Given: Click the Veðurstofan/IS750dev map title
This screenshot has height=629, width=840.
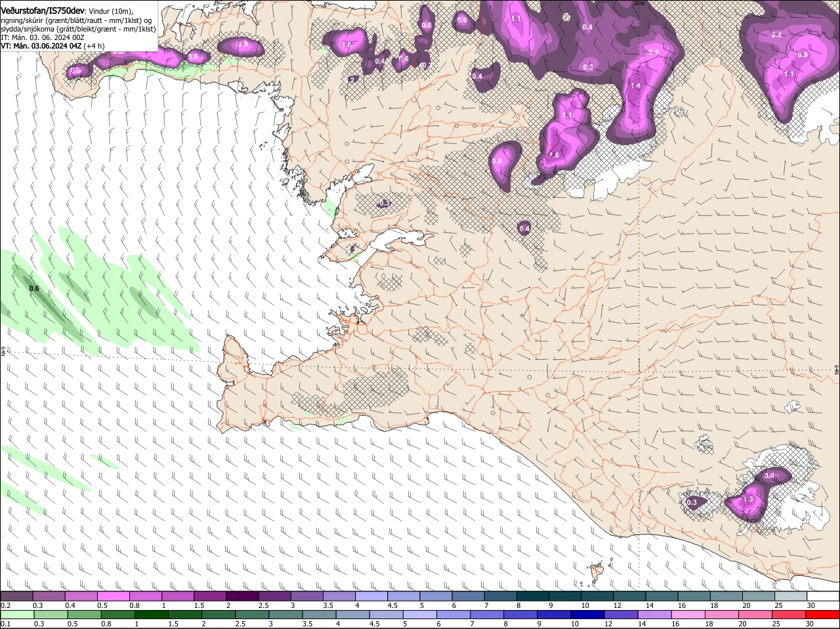Looking at the screenshot, I should click(43, 10).
